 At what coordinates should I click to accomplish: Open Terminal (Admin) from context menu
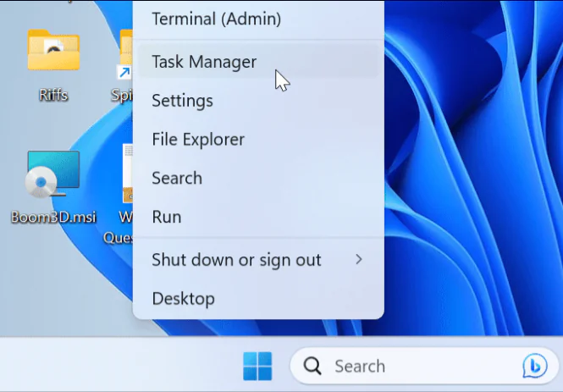[x=258, y=19]
